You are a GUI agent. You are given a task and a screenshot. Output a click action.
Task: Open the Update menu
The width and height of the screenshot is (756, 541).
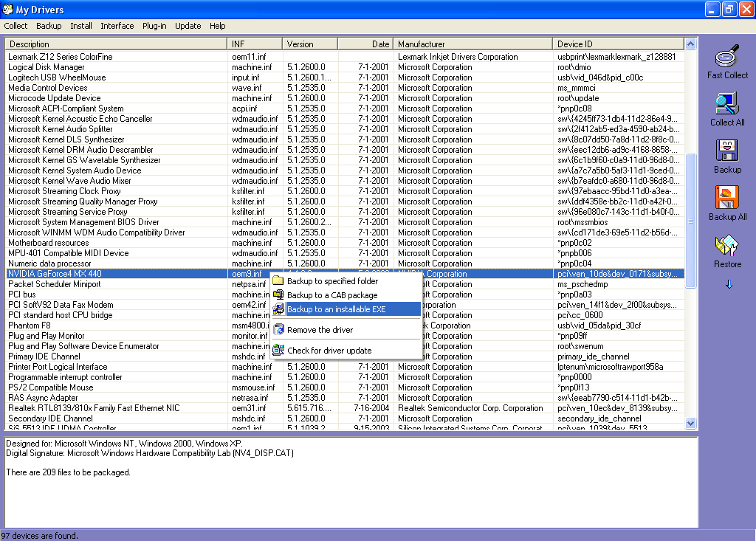[x=188, y=26]
